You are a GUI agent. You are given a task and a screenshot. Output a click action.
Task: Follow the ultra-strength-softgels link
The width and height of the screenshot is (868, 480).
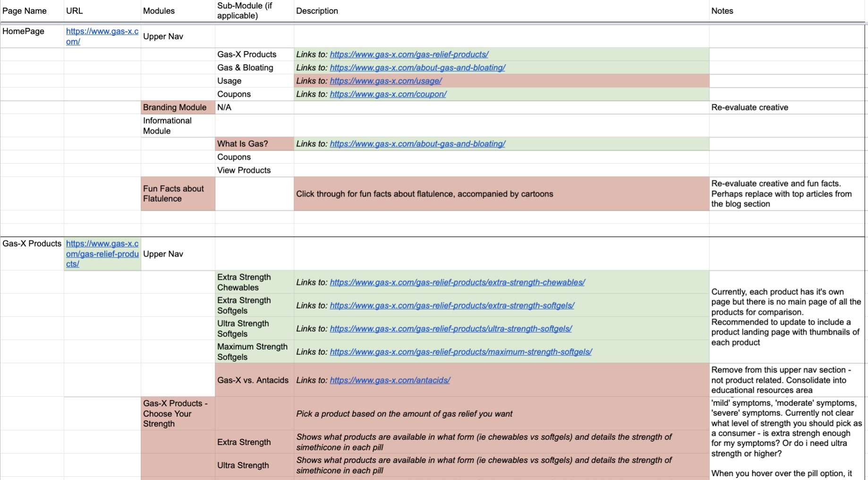click(x=451, y=329)
